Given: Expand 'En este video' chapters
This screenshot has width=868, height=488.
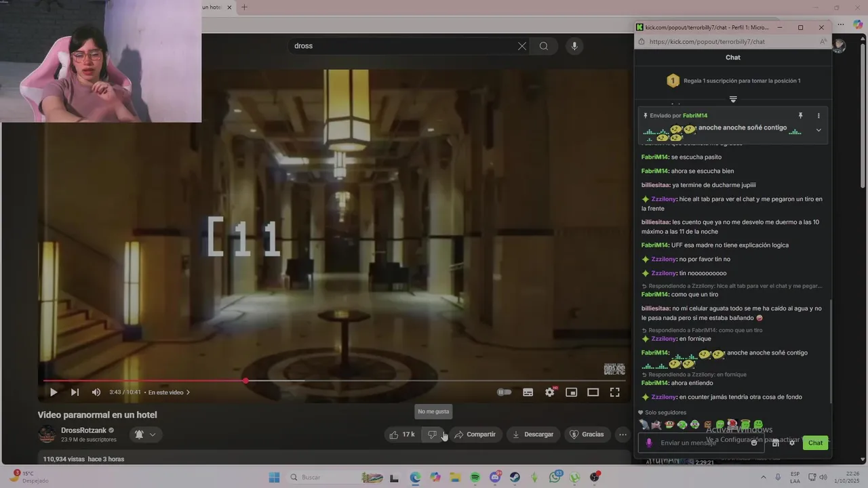Looking at the screenshot, I should click(169, 392).
